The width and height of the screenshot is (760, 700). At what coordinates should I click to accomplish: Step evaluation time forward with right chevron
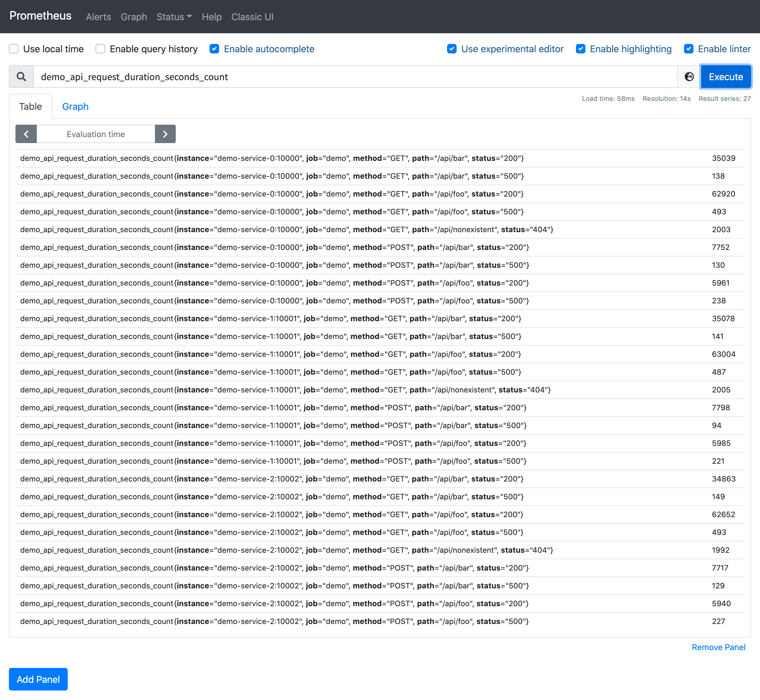coord(165,134)
